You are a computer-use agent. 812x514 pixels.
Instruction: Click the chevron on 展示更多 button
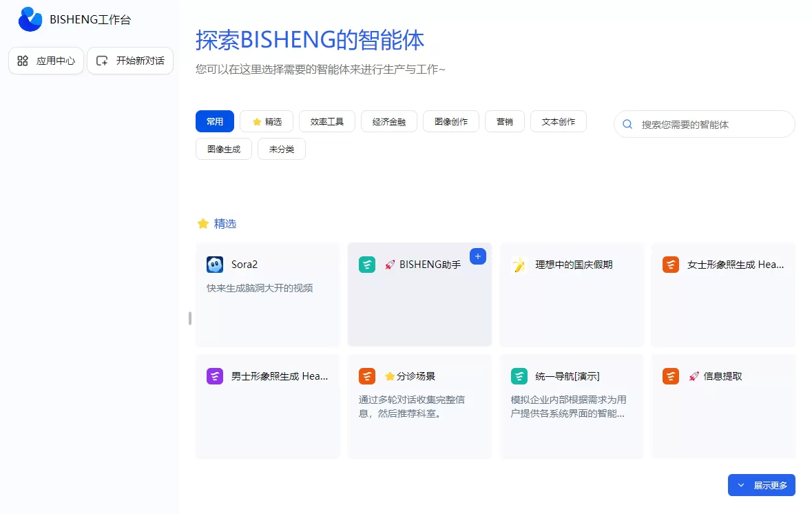[741, 486]
